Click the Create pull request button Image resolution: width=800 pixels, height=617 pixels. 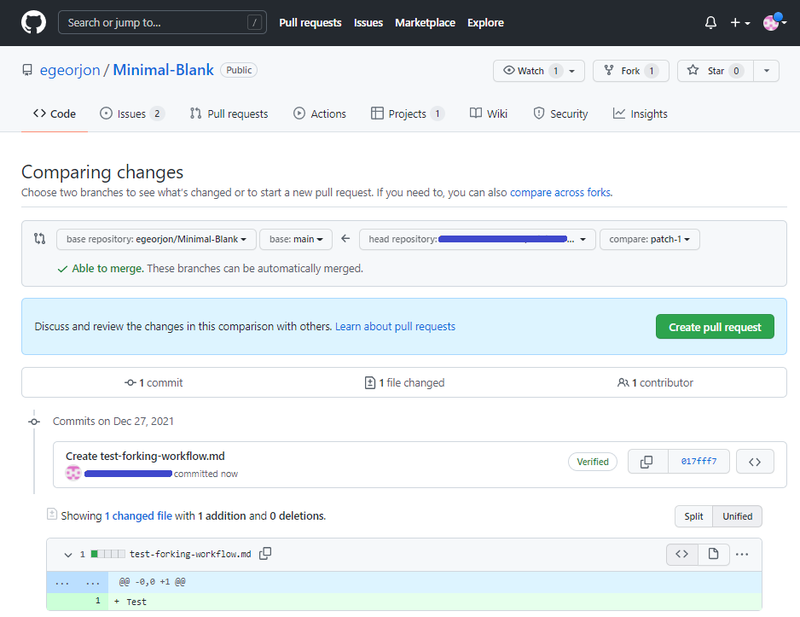click(x=714, y=326)
